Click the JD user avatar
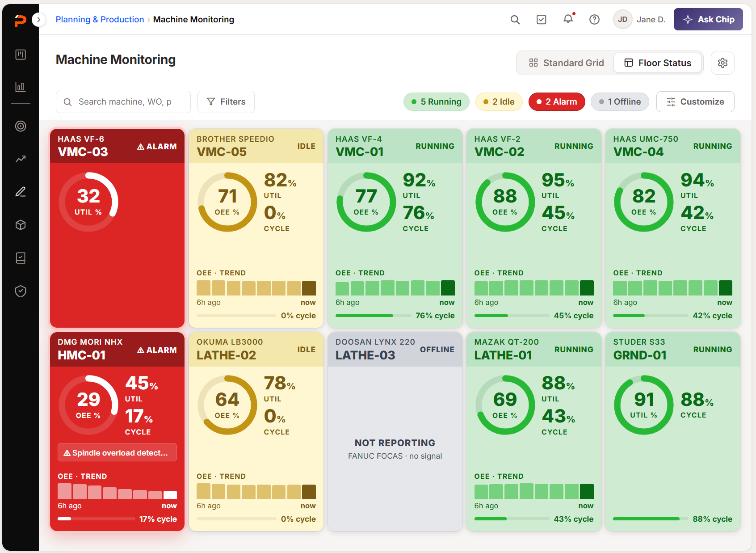Viewport: 756px width, 553px height. click(x=622, y=20)
